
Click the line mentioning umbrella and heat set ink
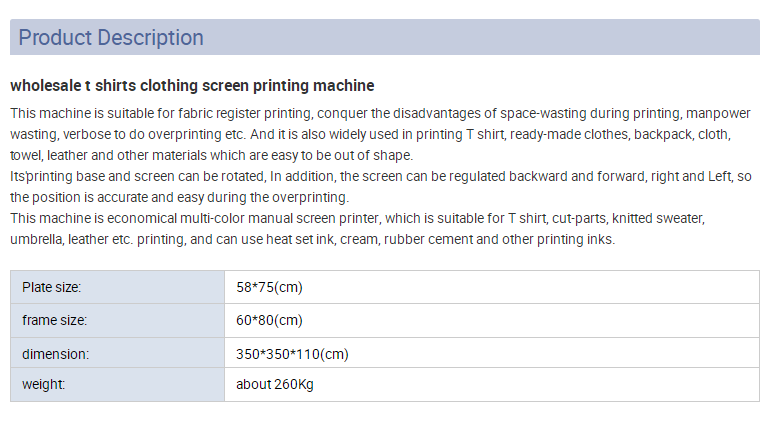pyautogui.click(x=313, y=240)
